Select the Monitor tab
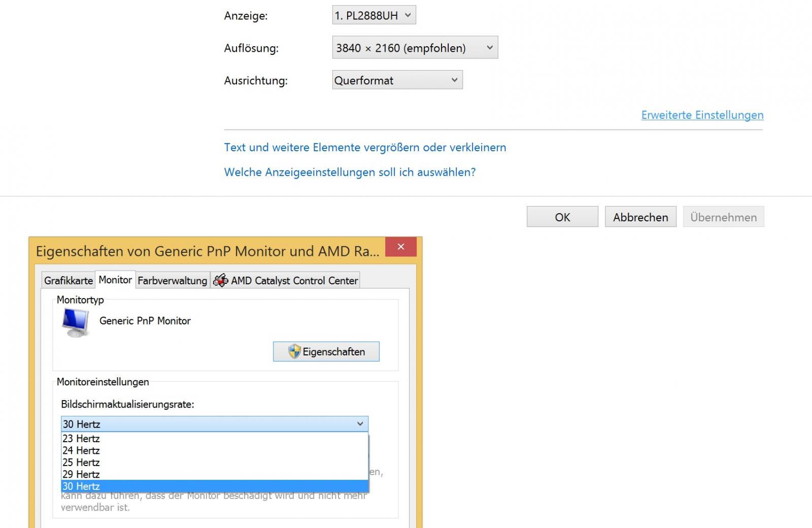 (115, 280)
